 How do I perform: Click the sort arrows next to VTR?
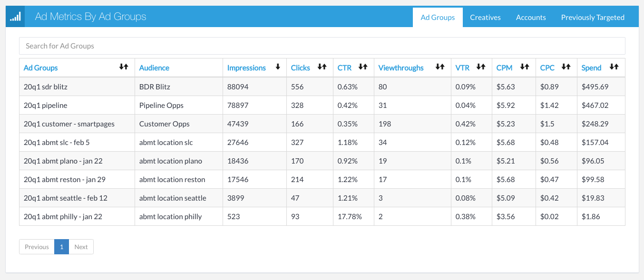482,67
